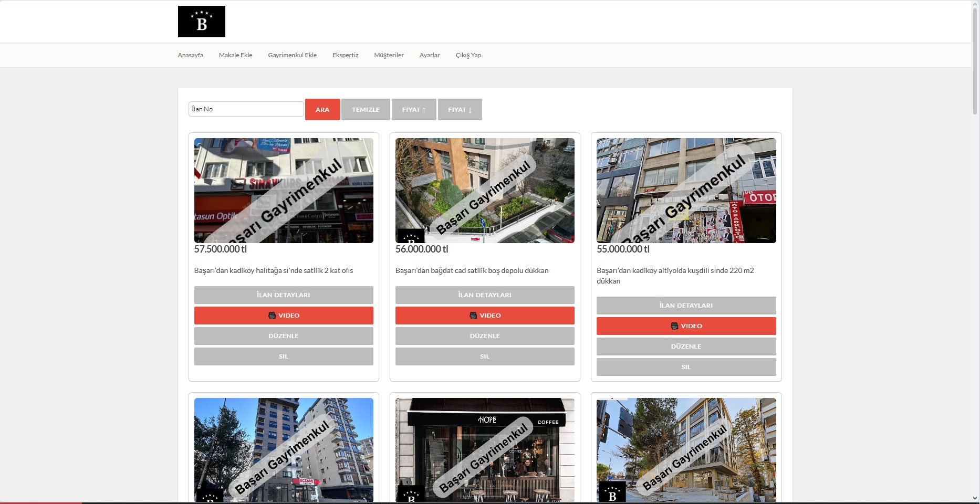Screen dimensions: 980x504
Task: Open the Sınav Kurs office listing photo
Action: [x=284, y=191]
